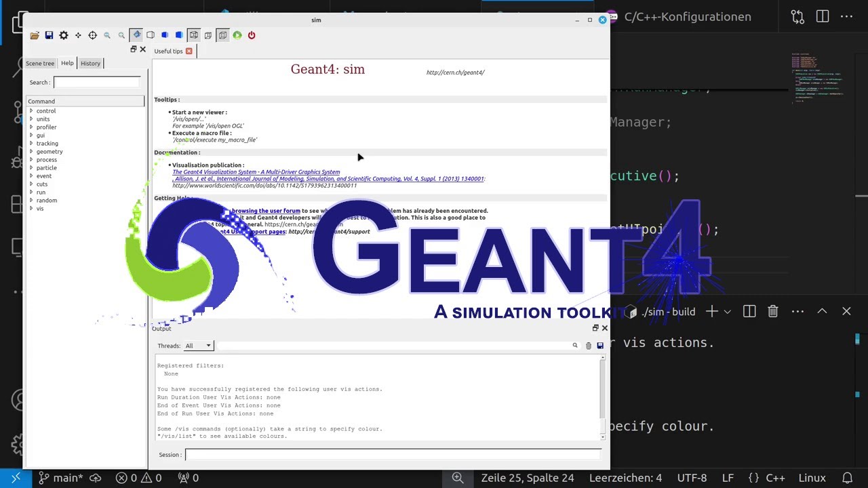
Task: Expand the gui command node
Action: click(x=31, y=135)
